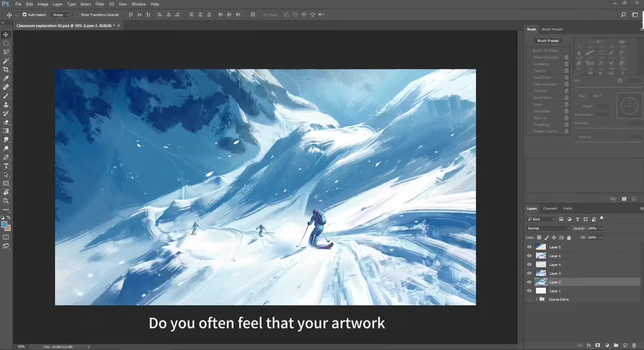Viewport: 644px width, 350px height.
Task: Select the Clone Stamp tool
Action: tap(6, 105)
